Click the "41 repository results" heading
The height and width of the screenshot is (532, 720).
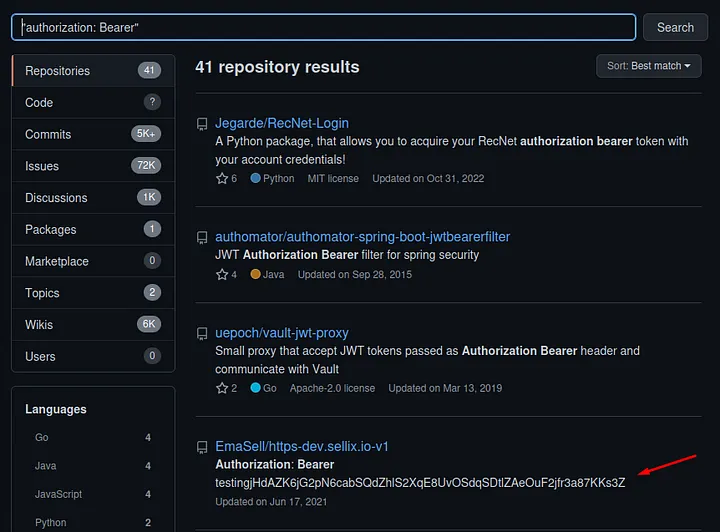pos(277,67)
